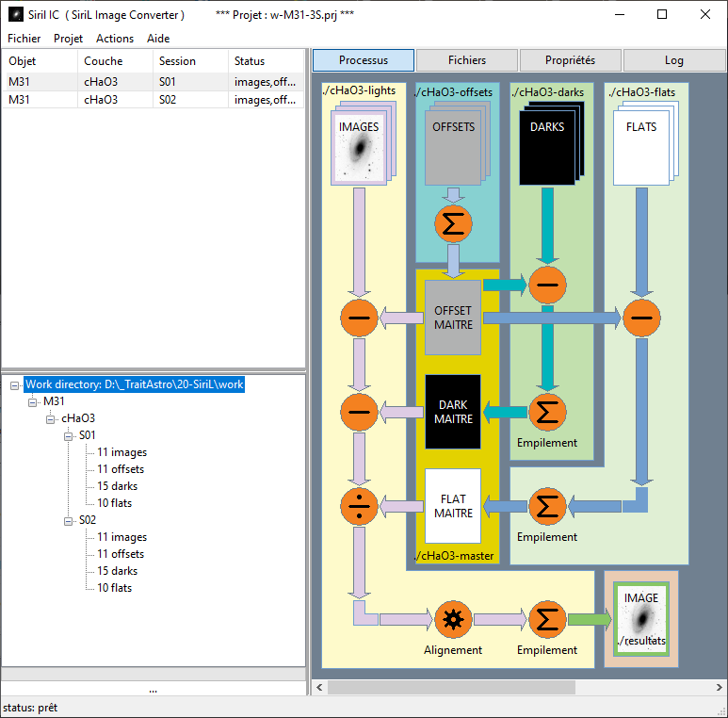This screenshot has width=728, height=718.
Task: Click the DARKS stack icon
Action: pyautogui.click(x=552, y=143)
